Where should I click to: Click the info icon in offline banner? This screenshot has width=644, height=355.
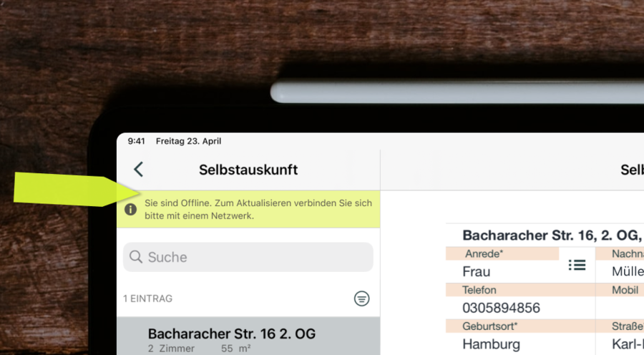coord(131,210)
